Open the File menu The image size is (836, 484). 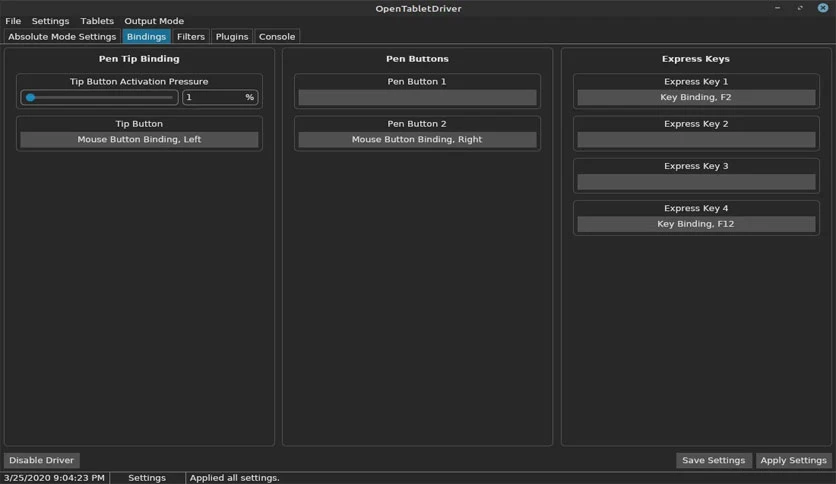13,21
